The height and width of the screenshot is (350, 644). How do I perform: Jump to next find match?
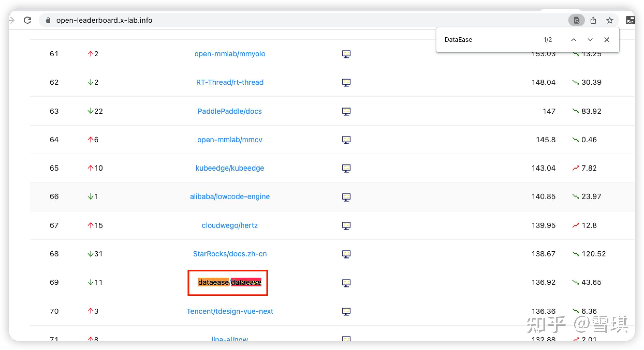point(590,40)
